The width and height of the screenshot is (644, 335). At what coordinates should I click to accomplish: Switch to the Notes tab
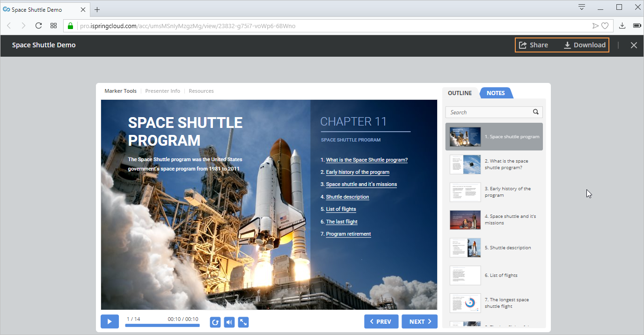coord(496,93)
